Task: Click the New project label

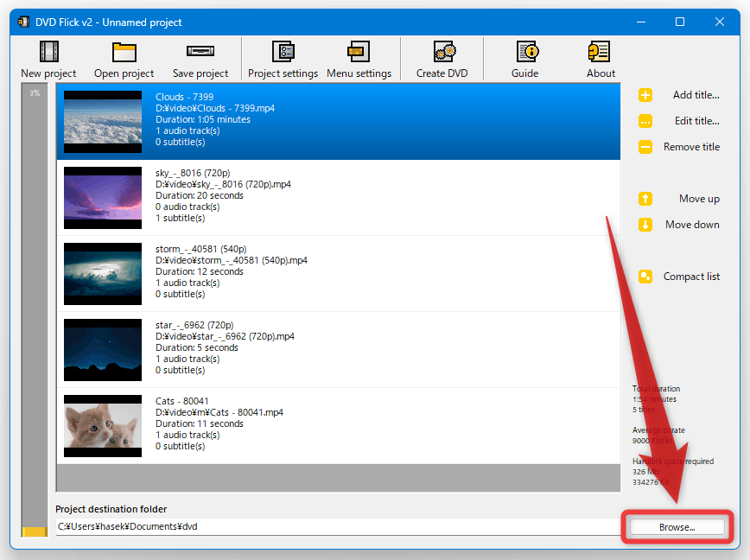Action: [x=48, y=73]
